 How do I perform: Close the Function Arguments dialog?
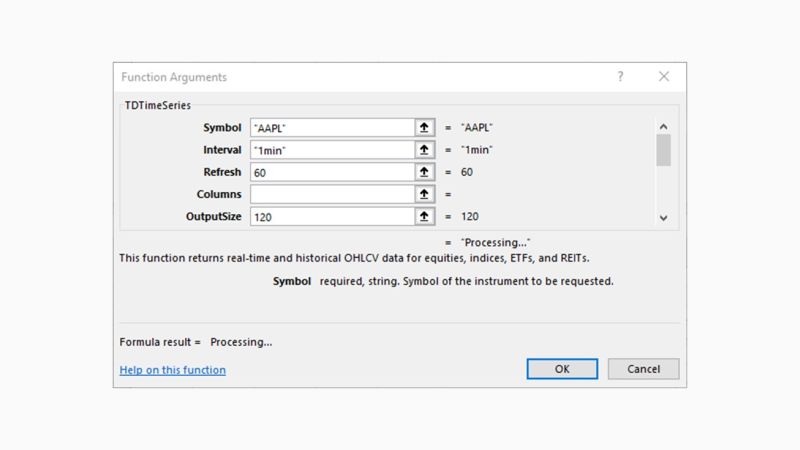pyautogui.click(x=664, y=77)
